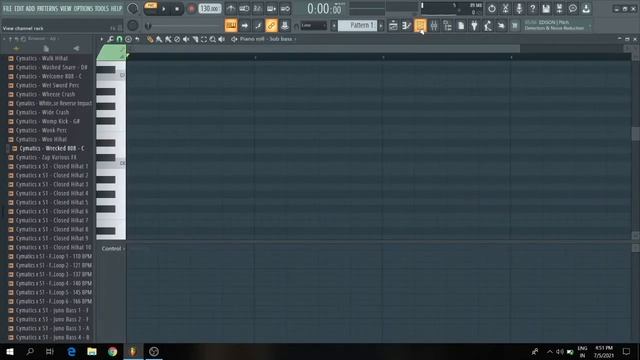Viewport: 640px width, 360px height.
Task: Click the undo history scissors icon
Action: coord(505,9)
